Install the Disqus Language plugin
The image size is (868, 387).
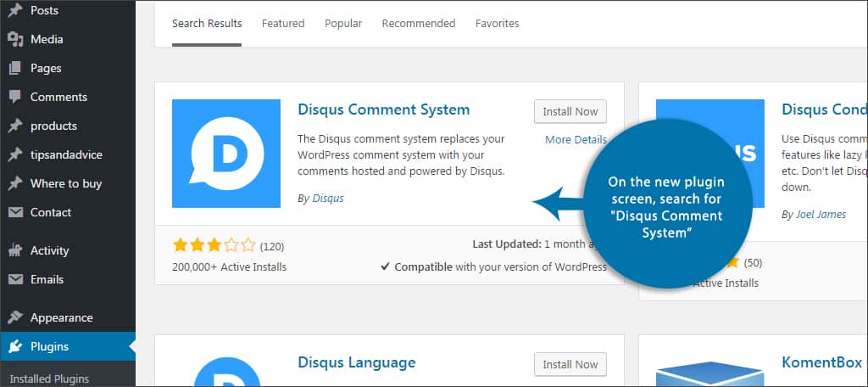(x=570, y=364)
